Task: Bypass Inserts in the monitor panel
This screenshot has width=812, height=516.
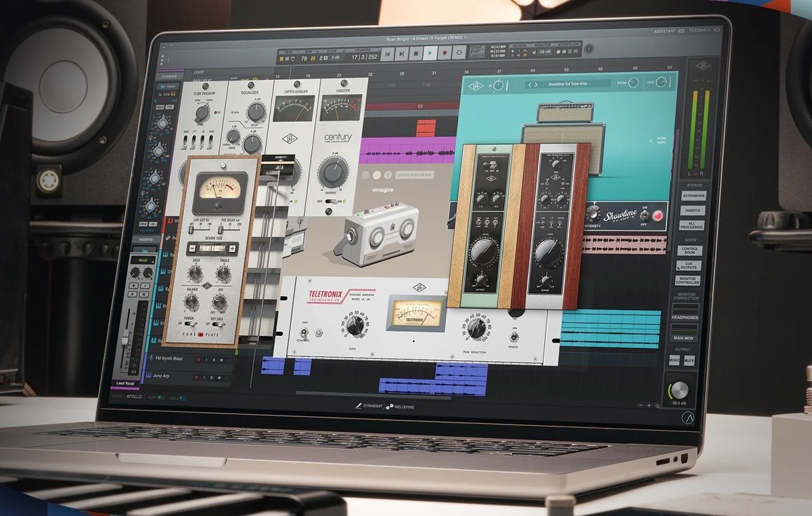Action: tap(693, 210)
